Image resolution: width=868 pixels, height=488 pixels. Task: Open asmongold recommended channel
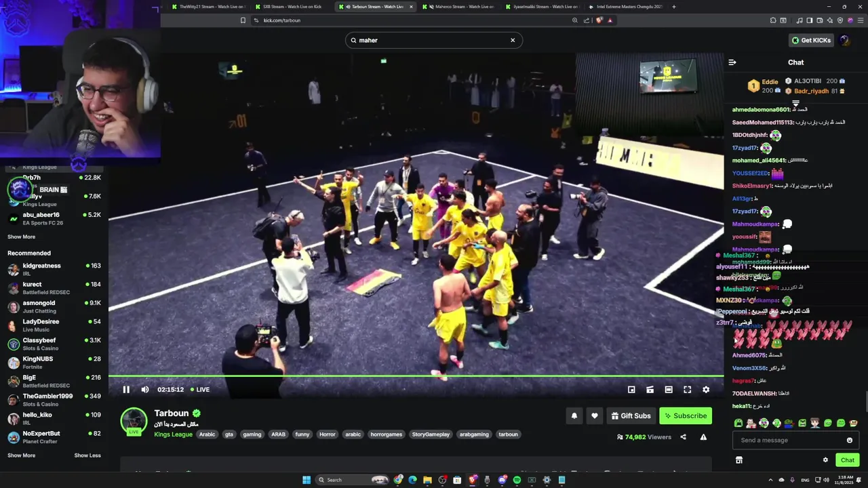coord(54,307)
